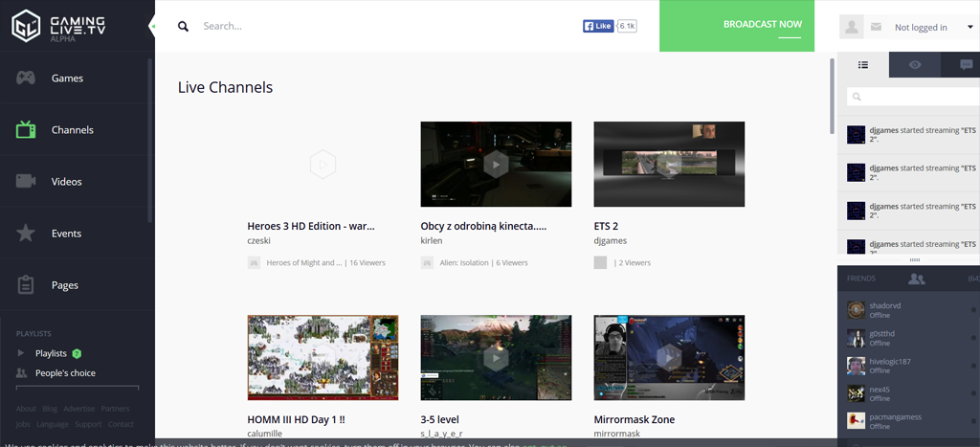Open channel owner czeski
The width and height of the screenshot is (980, 447).
[x=258, y=240]
